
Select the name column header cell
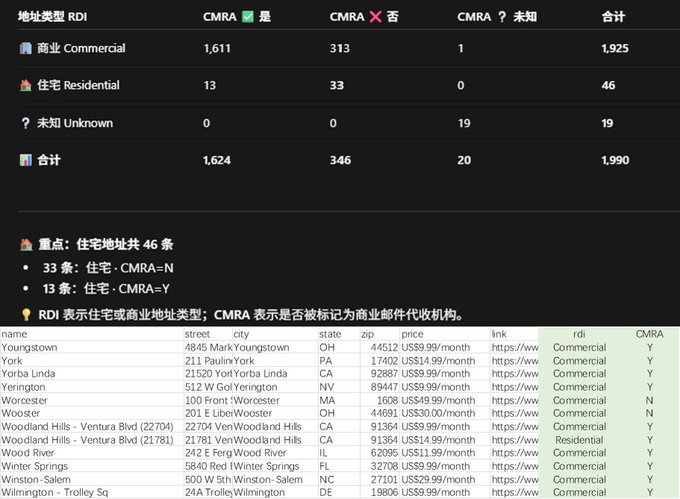[x=92, y=334]
